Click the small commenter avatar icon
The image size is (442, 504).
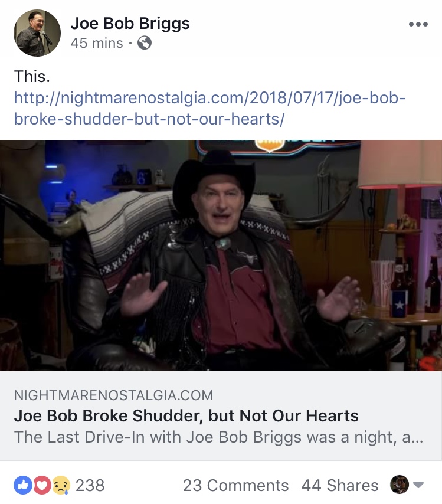(x=400, y=485)
